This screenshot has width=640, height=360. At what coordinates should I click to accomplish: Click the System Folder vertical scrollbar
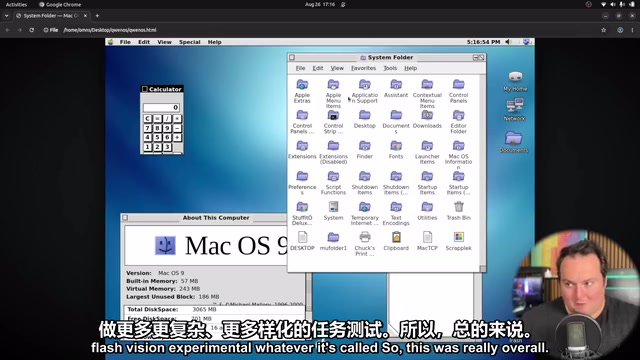pos(483,170)
